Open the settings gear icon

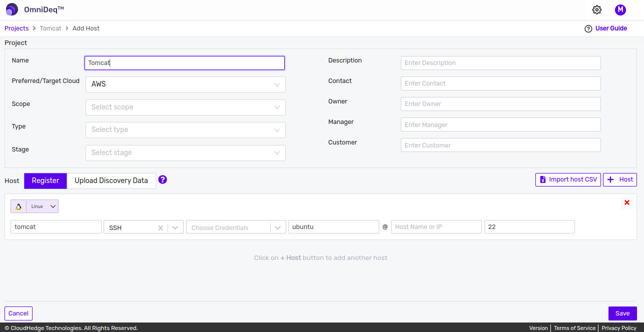[x=596, y=9]
